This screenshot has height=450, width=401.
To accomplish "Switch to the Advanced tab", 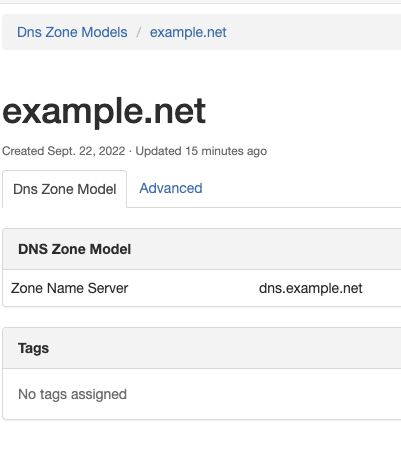I will [171, 188].
